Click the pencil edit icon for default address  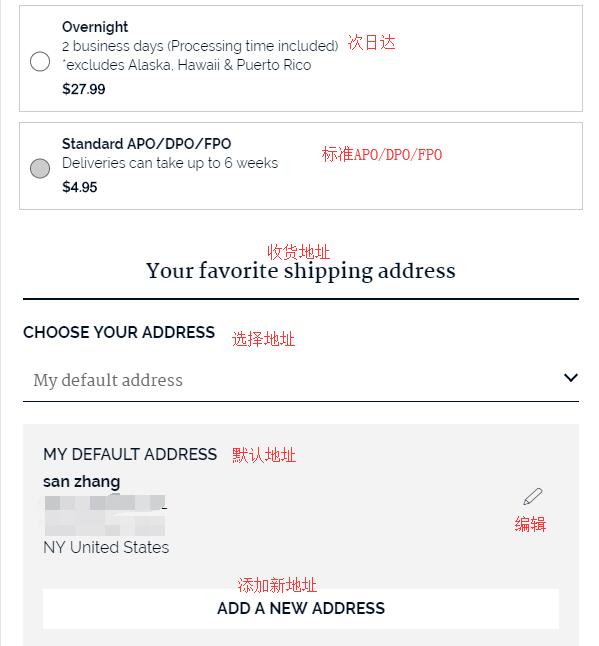click(x=533, y=496)
